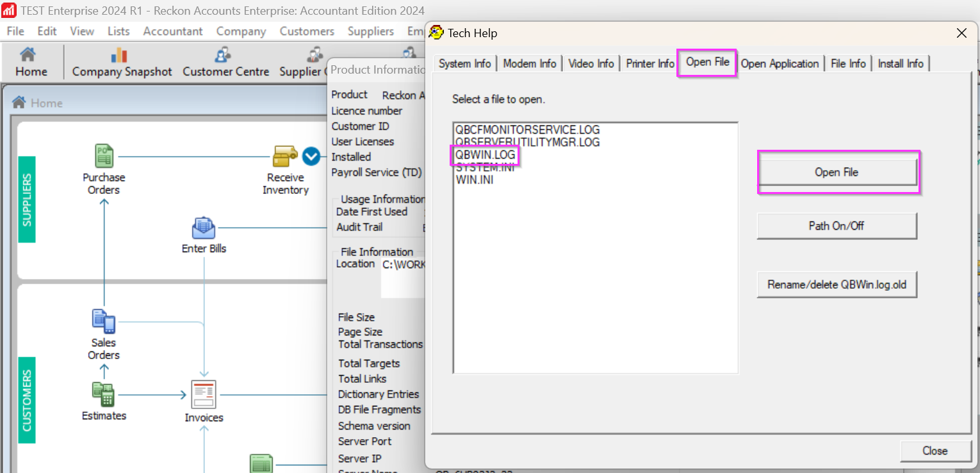
Task: Click the home icon on Home tab
Action: point(19,102)
